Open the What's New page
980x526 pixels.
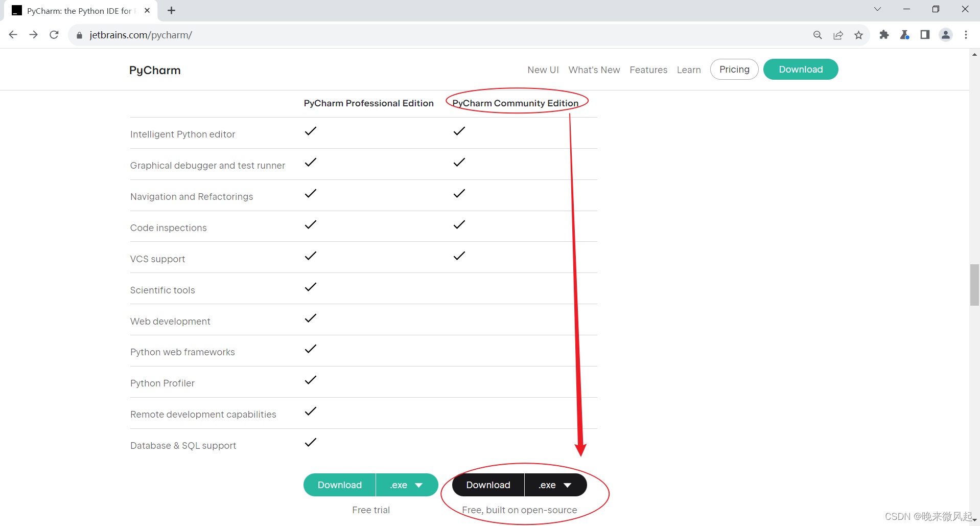[x=594, y=70]
